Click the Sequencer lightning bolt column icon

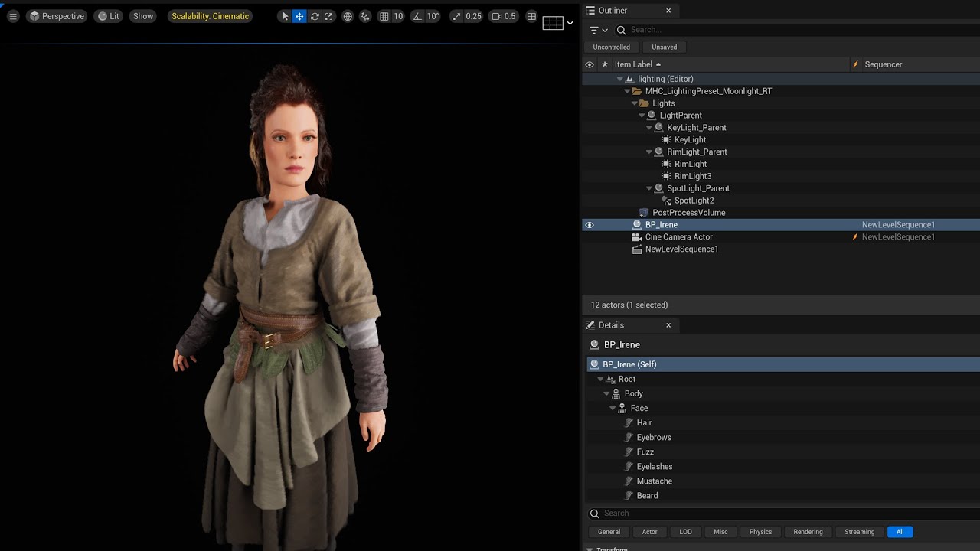(856, 64)
